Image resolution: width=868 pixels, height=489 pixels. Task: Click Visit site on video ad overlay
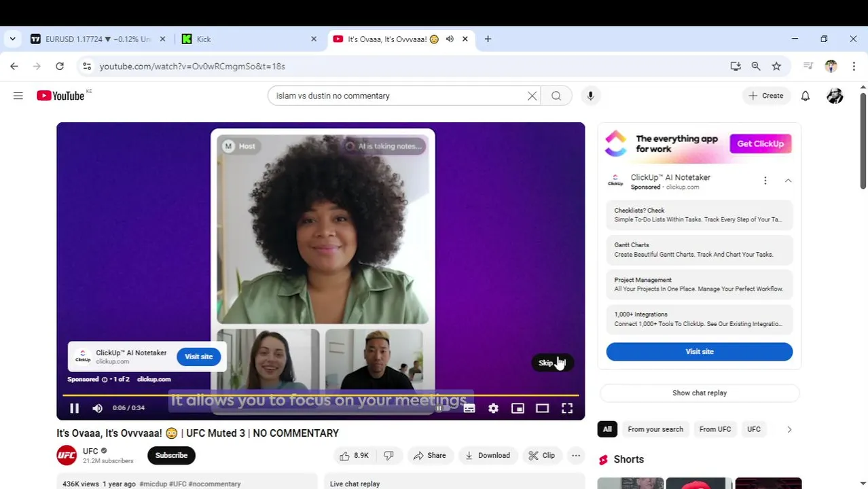198,357
